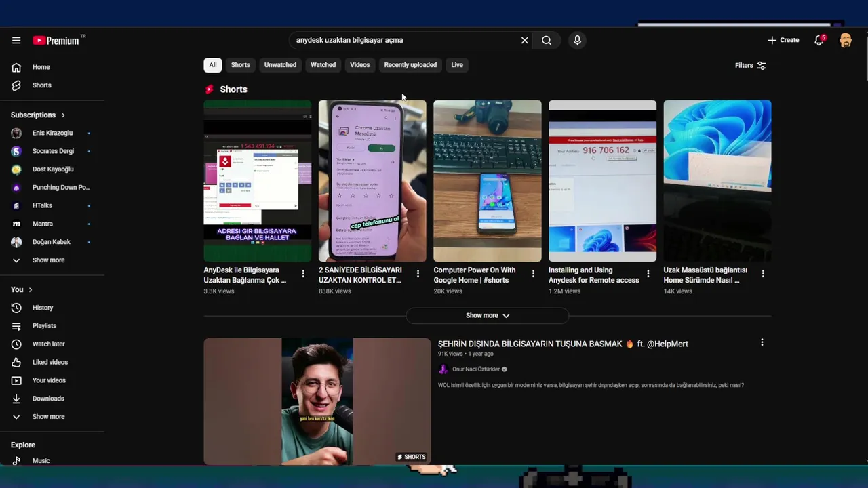Open options for Uzak Masaüstü bağlantısı short
Screen dimensions: 868x488
(763, 274)
